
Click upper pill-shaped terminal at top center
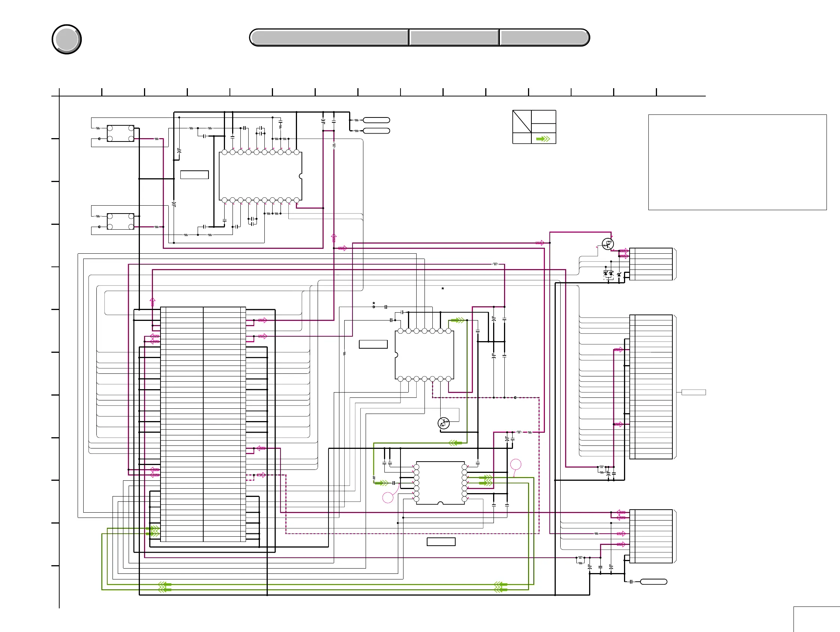tap(376, 120)
